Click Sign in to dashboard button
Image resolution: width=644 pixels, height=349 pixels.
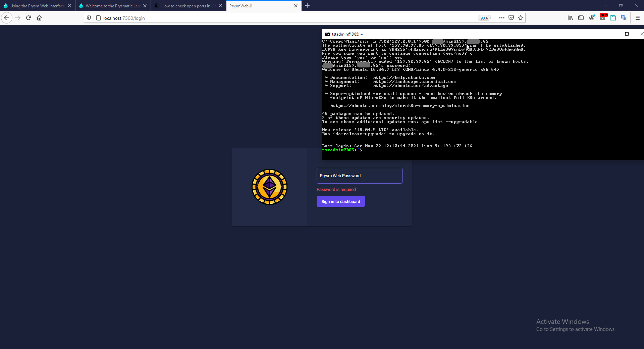click(x=341, y=201)
